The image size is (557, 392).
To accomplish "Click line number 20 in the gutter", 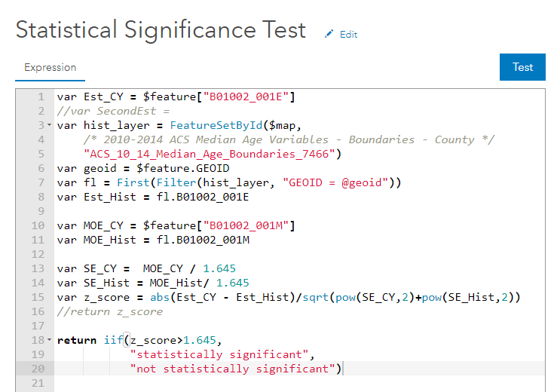I will pos(38,369).
